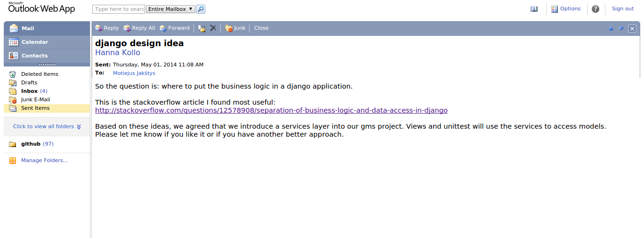The height and width of the screenshot is (238, 644).
Task: Click the Mail envelope icon
Action: (14, 28)
